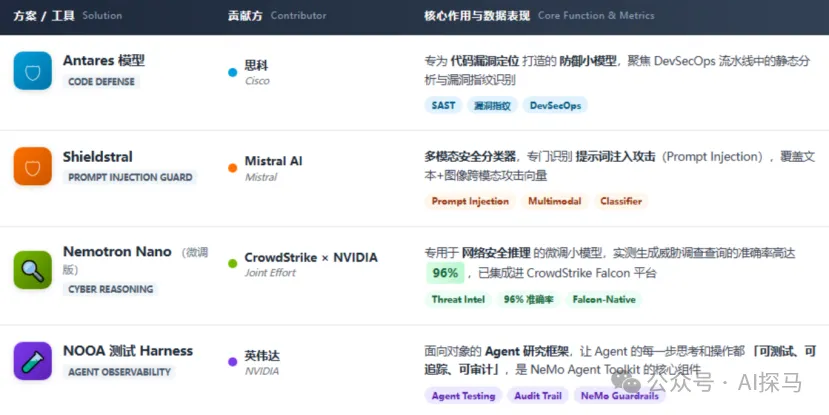Screen dimensions: 829x415
Task: Click the CODE DEFENSE badge
Action: (101, 82)
